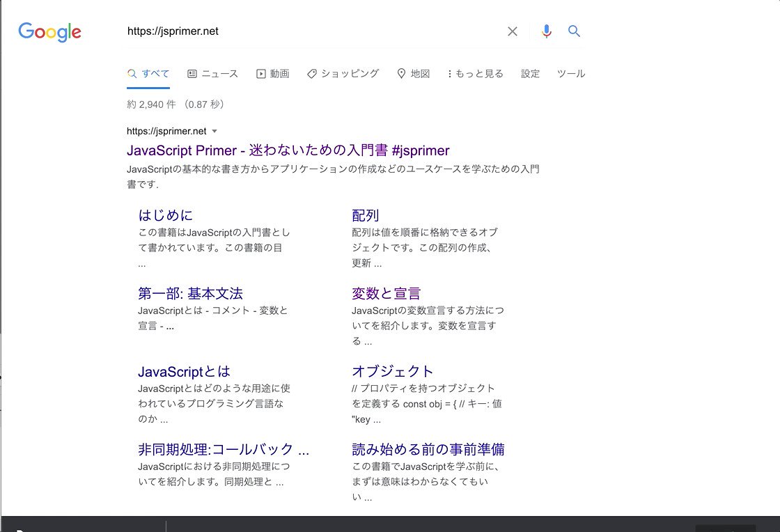The height and width of the screenshot is (532, 780).
Task: Open the JavaScriptとは sitelink
Action: [x=185, y=371]
